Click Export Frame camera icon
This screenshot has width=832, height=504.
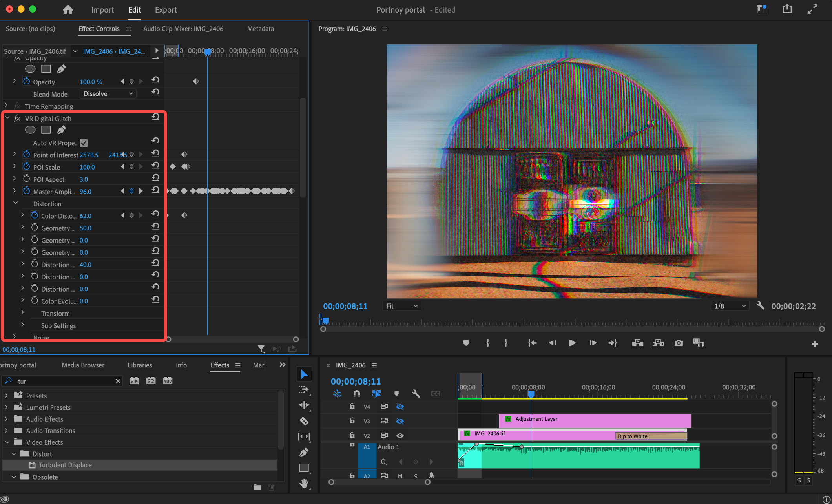tap(679, 343)
